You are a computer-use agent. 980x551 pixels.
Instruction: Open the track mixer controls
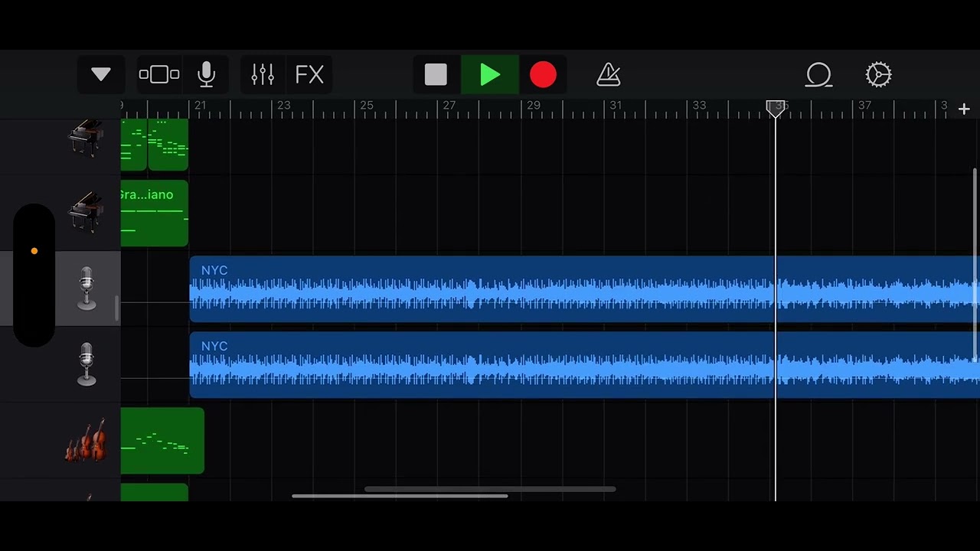click(263, 75)
